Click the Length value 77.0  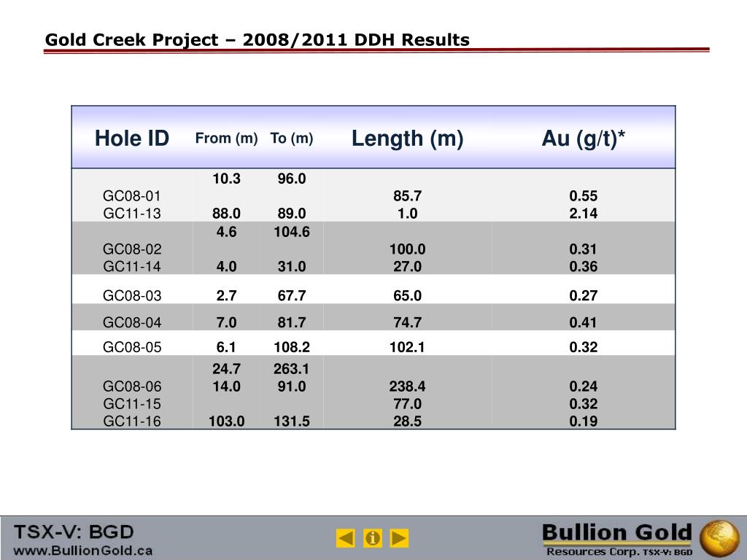pyautogui.click(x=407, y=404)
